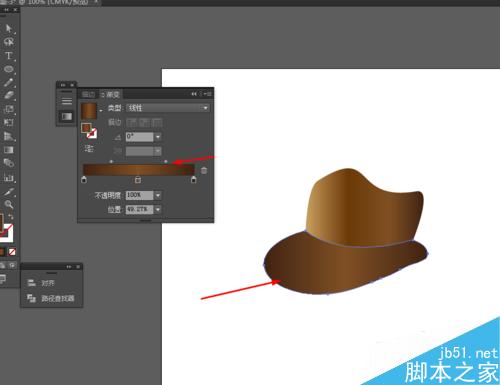Click the Align panel icon
Screen dimensions: 500x385
tap(32, 283)
